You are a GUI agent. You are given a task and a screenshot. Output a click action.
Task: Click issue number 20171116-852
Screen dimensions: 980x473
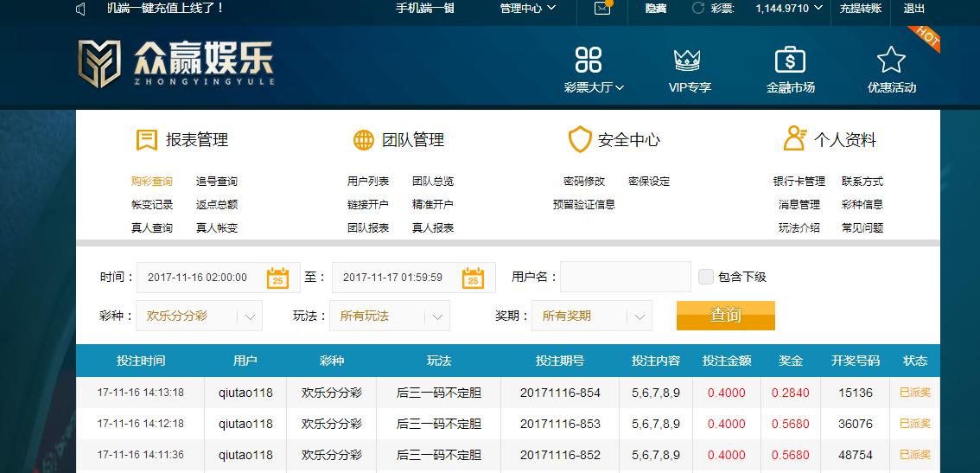[560, 455]
